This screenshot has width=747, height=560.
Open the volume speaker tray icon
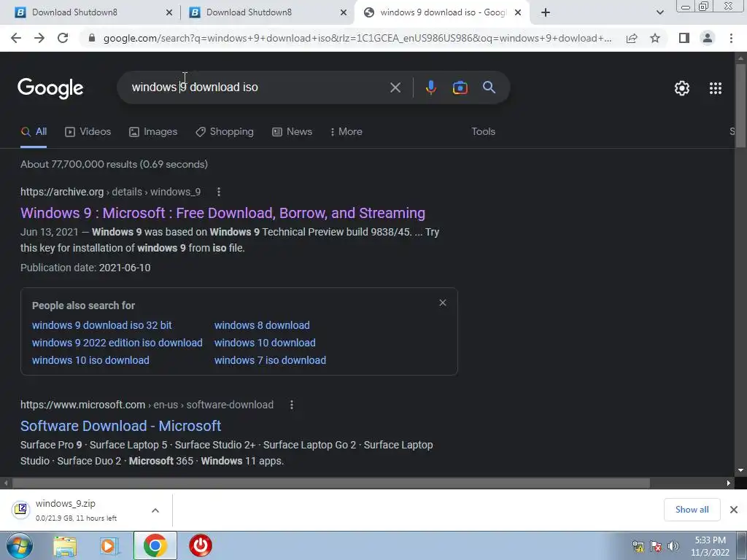pos(673,546)
